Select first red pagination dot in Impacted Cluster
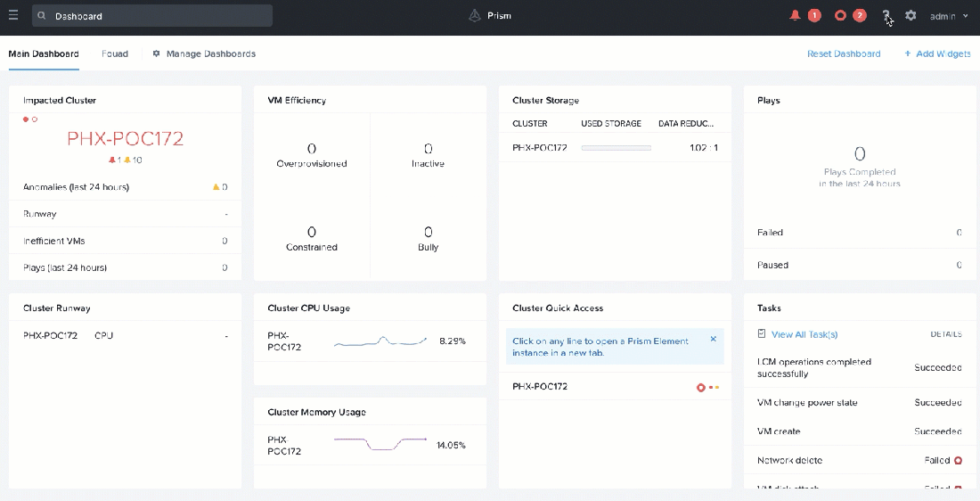Screen dimensions: 980x501 [26, 119]
